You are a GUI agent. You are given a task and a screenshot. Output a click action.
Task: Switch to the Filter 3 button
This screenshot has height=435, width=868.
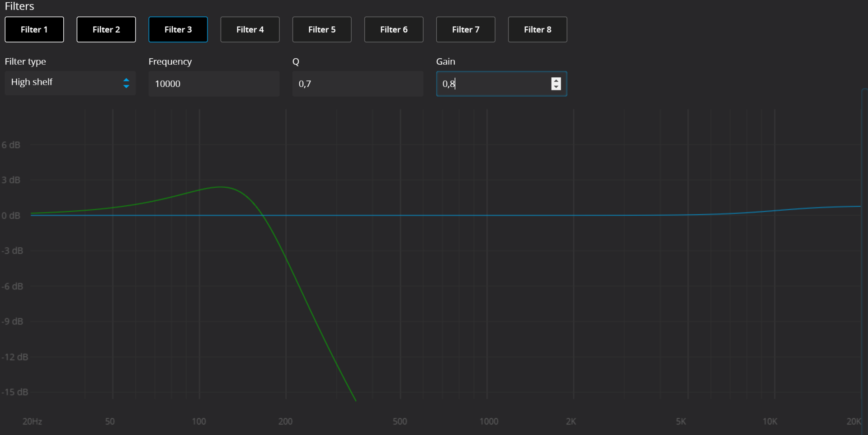[x=178, y=29]
